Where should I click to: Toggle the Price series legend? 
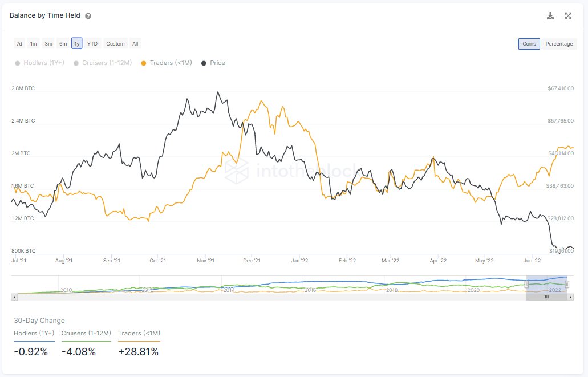click(213, 63)
